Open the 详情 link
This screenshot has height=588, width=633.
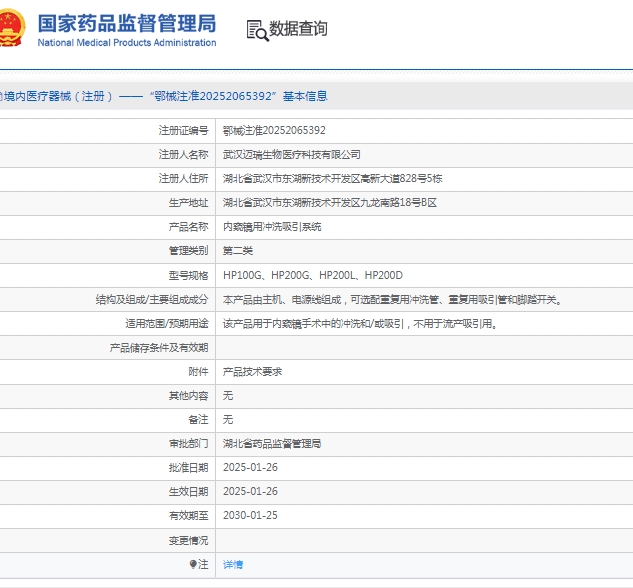click(x=233, y=564)
